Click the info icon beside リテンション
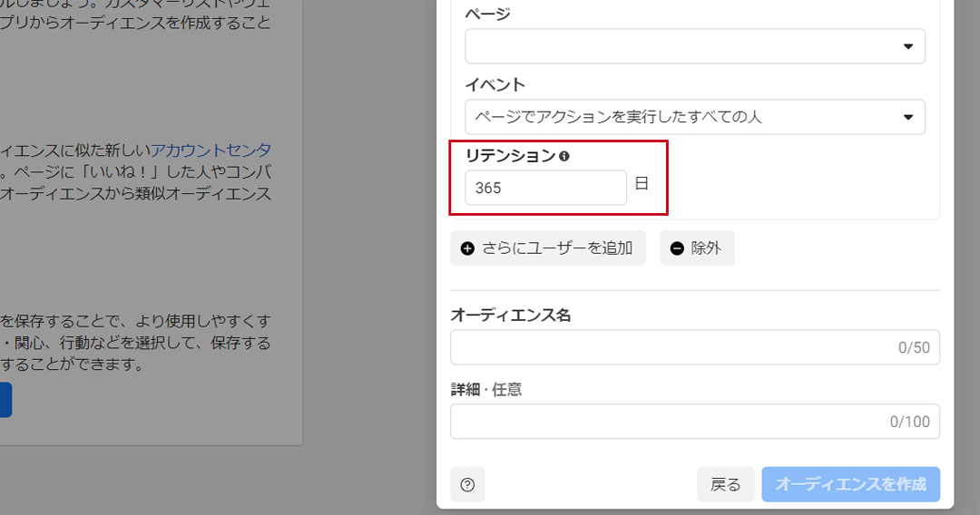 [x=564, y=156]
